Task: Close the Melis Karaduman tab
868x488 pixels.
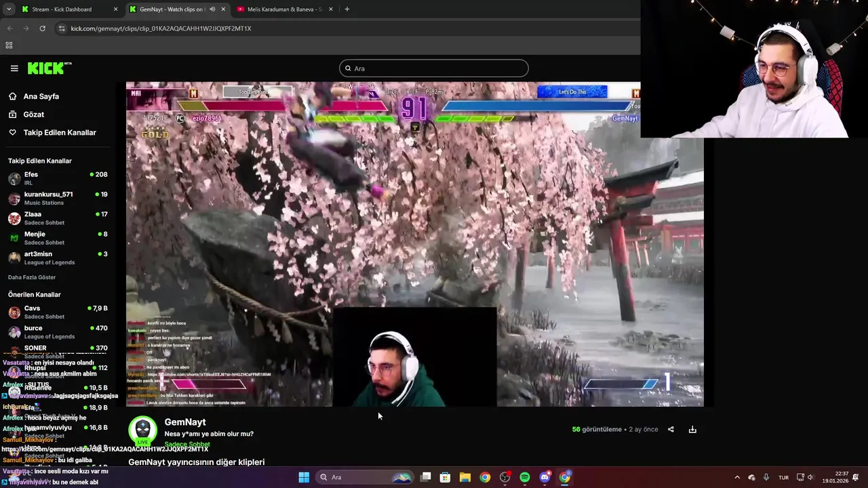Action: pos(331,9)
